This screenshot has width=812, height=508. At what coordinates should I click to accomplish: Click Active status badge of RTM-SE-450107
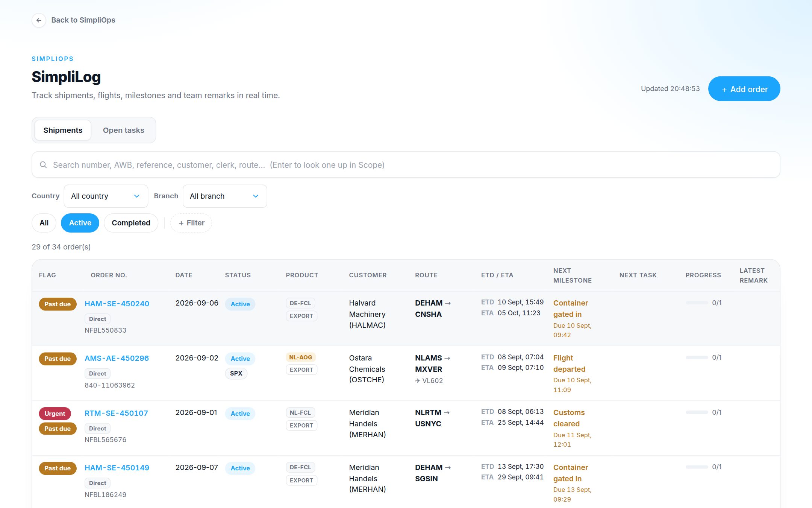240,414
